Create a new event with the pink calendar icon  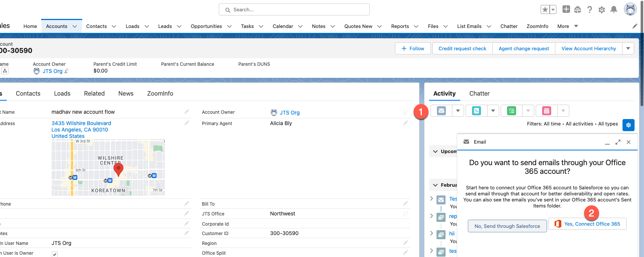coord(547,111)
